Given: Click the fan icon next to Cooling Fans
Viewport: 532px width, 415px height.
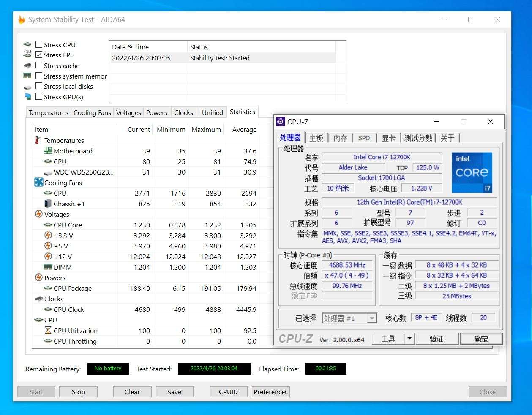Looking at the screenshot, I should [39, 182].
